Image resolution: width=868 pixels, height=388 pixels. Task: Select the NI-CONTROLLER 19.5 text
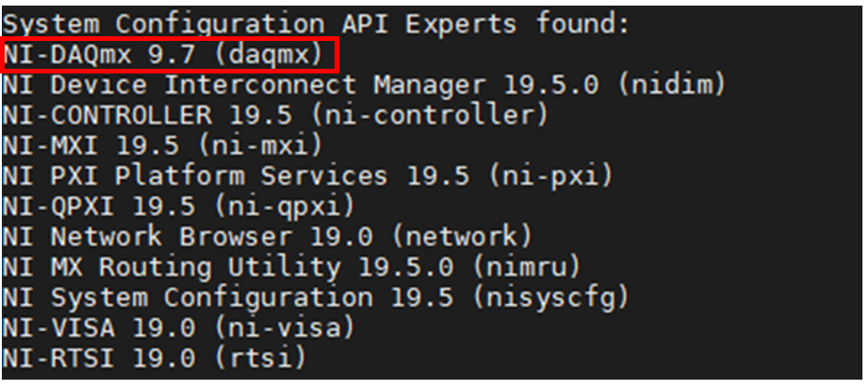(x=148, y=115)
